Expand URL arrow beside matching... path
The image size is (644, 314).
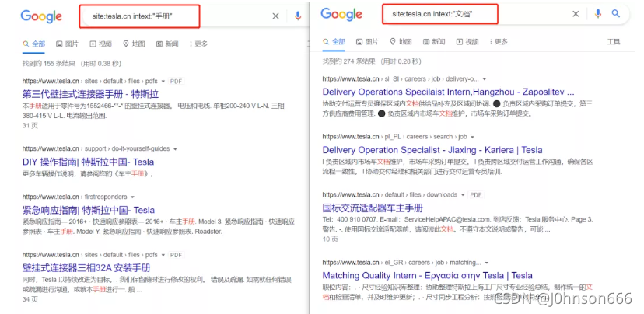coord(487,263)
